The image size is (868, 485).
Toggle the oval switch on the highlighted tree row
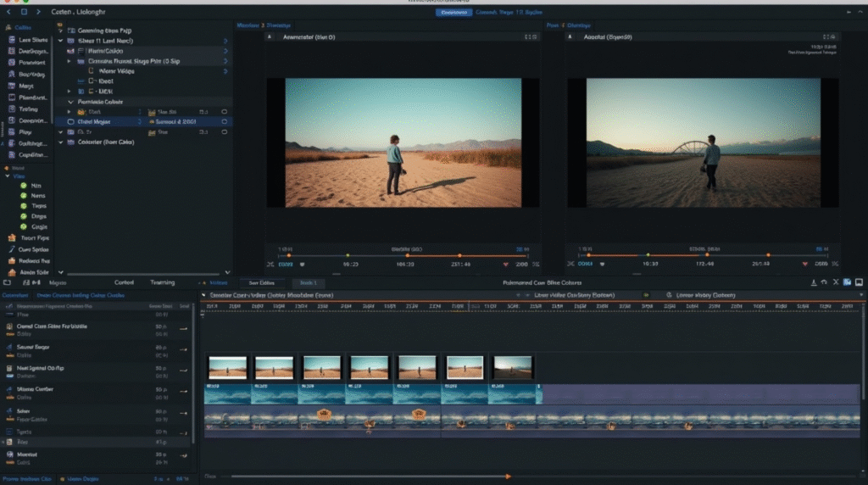[x=225, y=122]
